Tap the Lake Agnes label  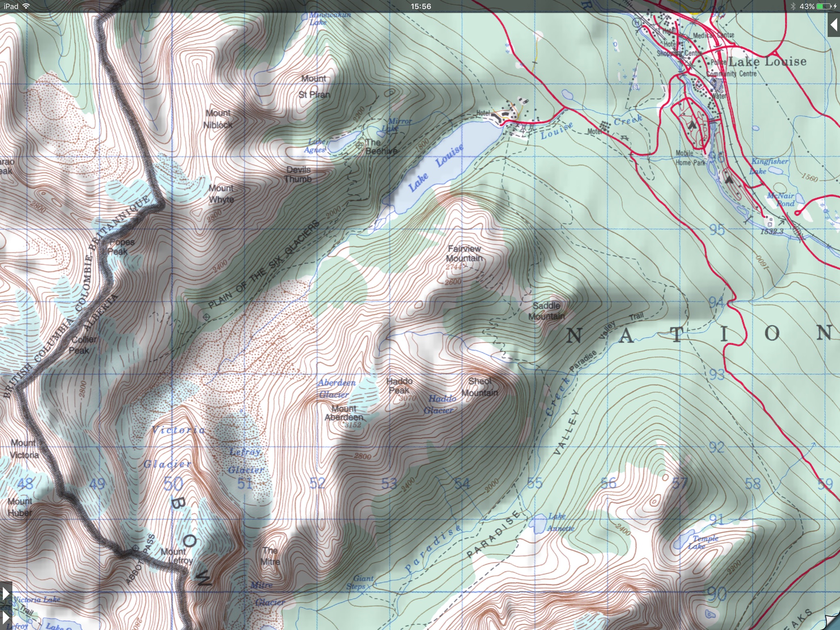(316, 146)
